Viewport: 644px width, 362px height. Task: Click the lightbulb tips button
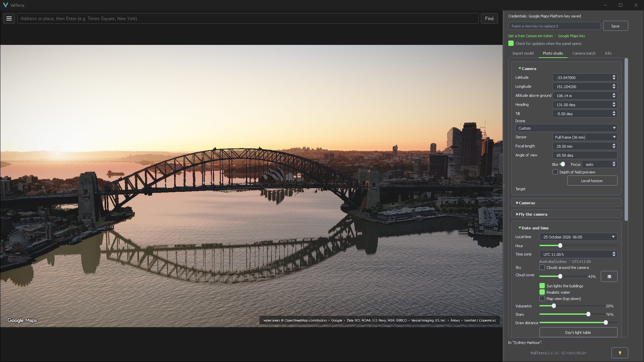tap(620, 353)
